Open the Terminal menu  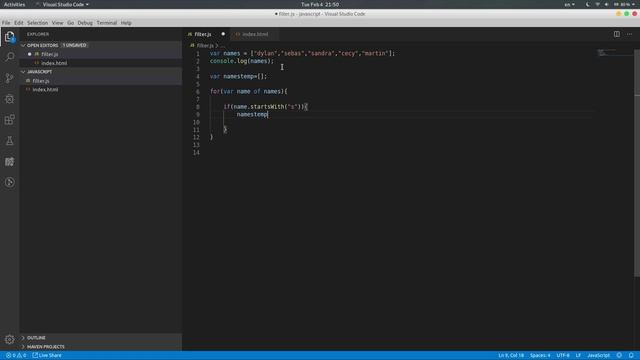[107, 23]
